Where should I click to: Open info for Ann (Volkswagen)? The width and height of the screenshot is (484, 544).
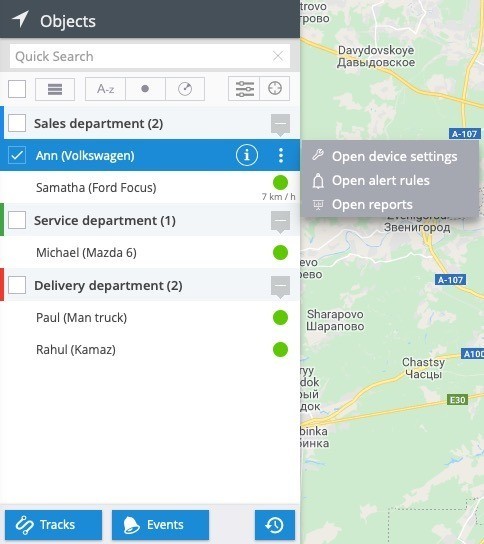[247, 155]
